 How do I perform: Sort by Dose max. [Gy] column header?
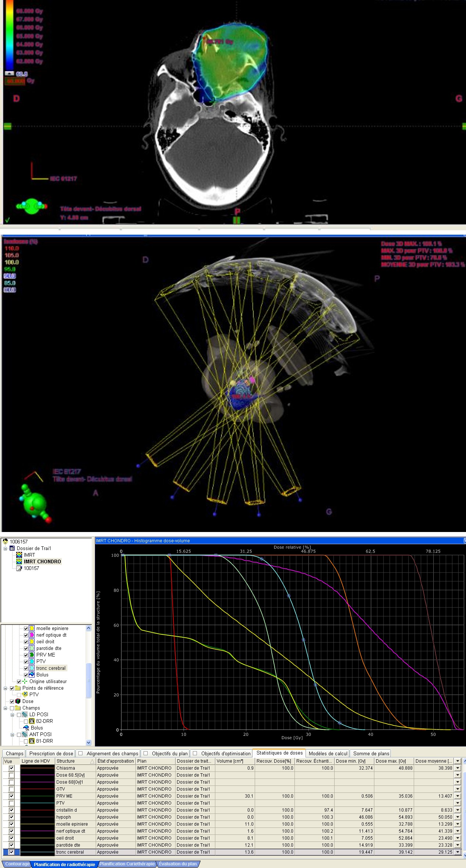[394, 761]
